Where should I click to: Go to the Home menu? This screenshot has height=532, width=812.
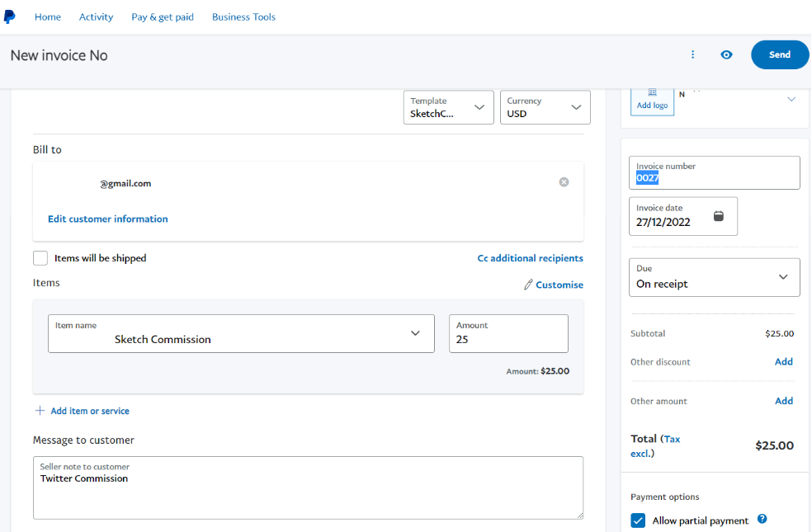(x=48, y=17)
